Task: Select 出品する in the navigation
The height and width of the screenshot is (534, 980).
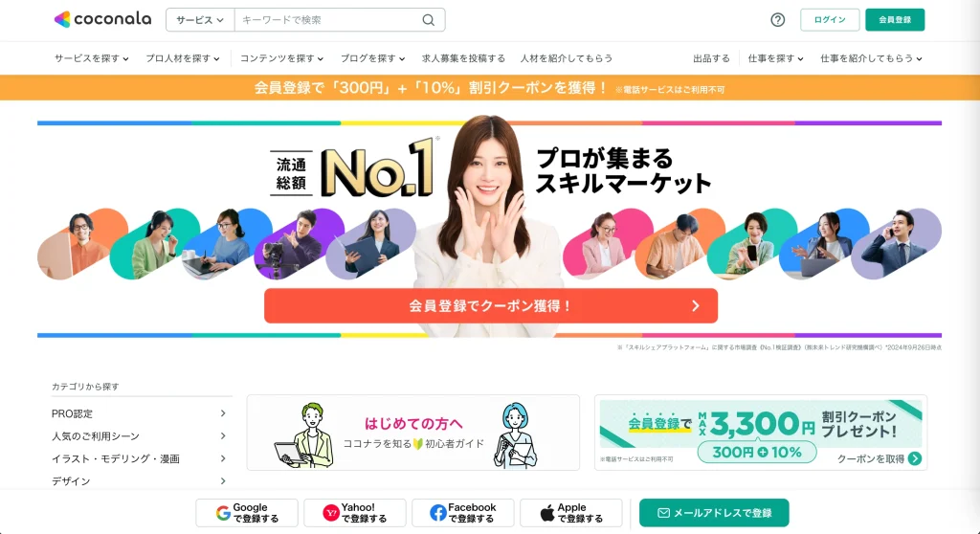Action: coord(711,58)
